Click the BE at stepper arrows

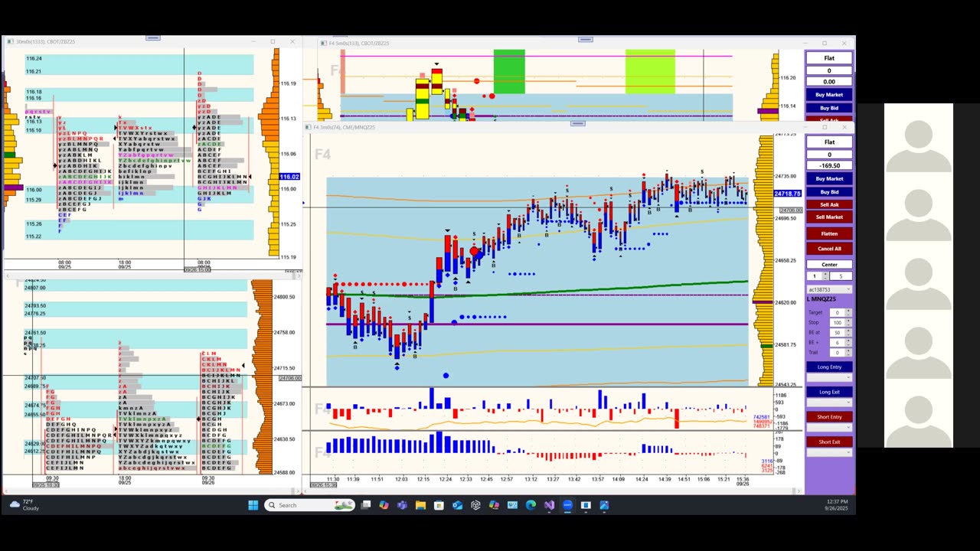848,333
